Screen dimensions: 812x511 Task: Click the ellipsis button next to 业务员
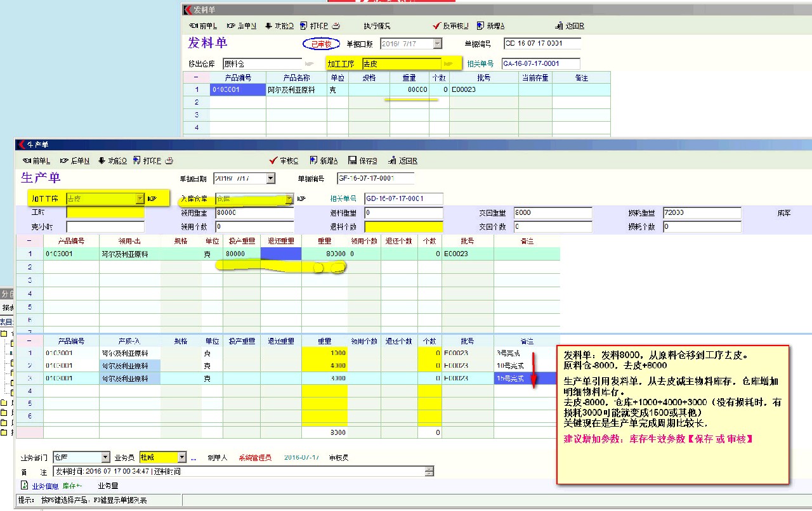[193, 458]
